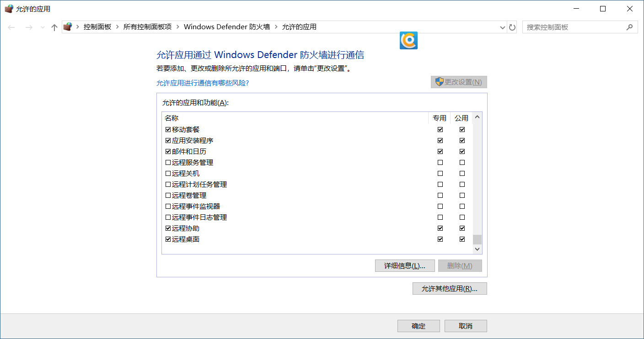This screenshot has width=644, height=339.
Task: Navigate to 控制面板 breadcrumb
Action: pyautogui.click(x=97, y=27)
